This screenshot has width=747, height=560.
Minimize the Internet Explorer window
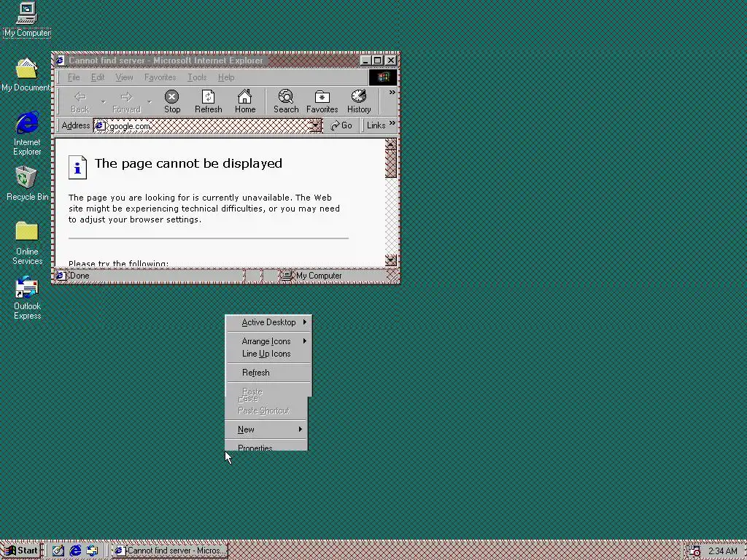(365, 61)
